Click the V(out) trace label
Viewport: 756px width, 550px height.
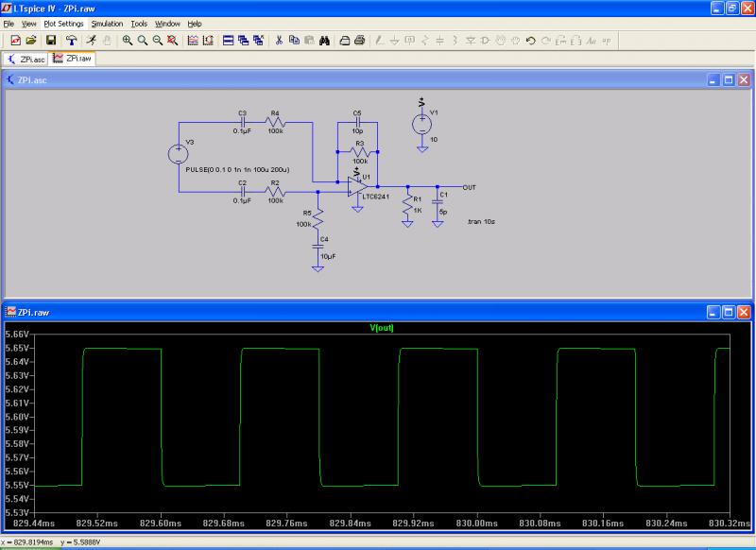[x=381, y=328]
